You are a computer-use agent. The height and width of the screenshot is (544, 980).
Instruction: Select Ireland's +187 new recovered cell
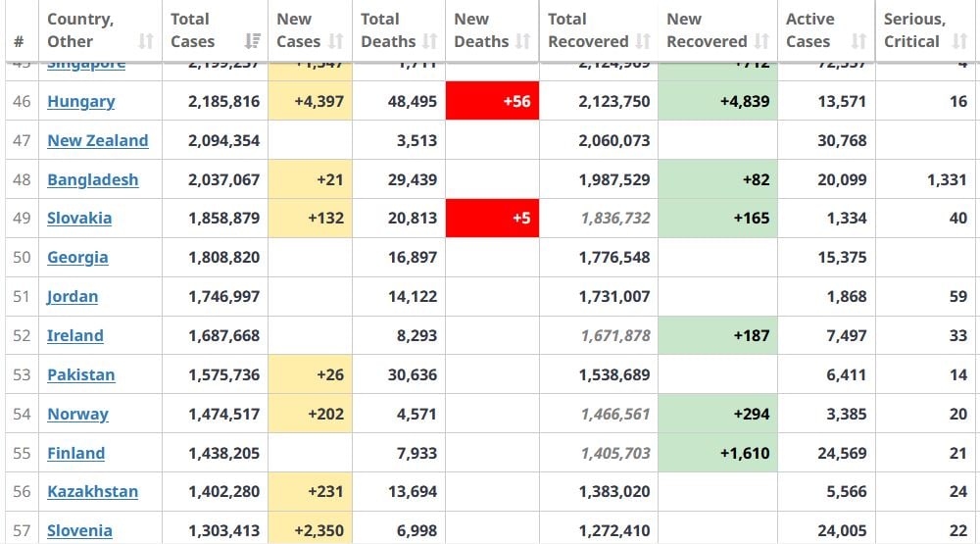point(717,336)
